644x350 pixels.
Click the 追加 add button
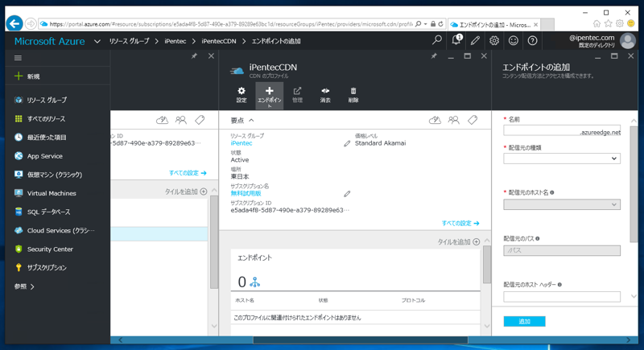[x=525, y=321]
